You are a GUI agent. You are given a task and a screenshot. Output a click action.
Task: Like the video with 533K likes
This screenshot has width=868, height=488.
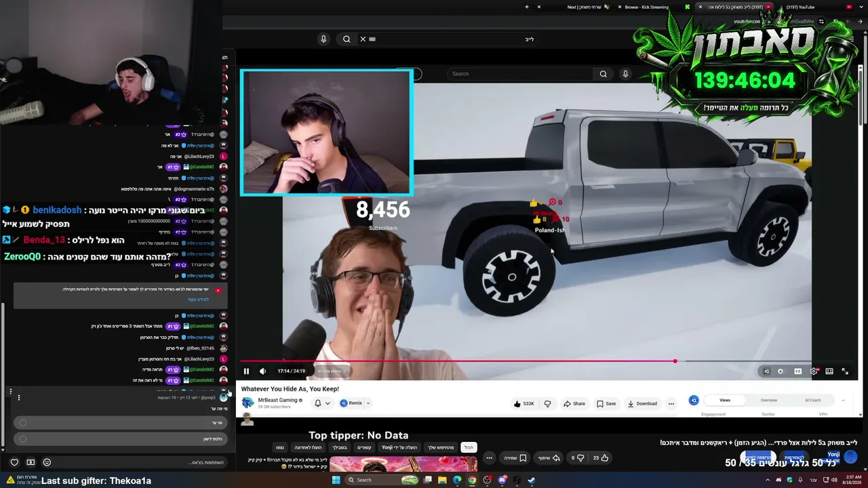524,403
